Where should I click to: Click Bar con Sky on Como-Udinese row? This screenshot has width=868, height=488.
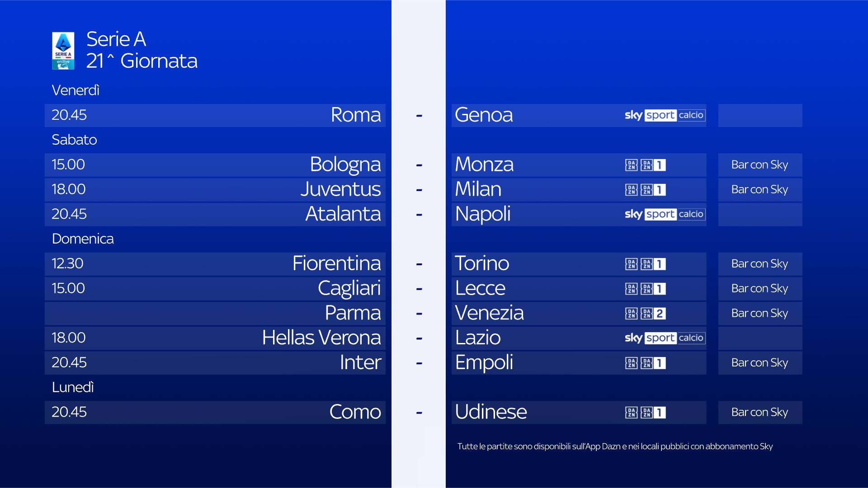tap(759, 413)
